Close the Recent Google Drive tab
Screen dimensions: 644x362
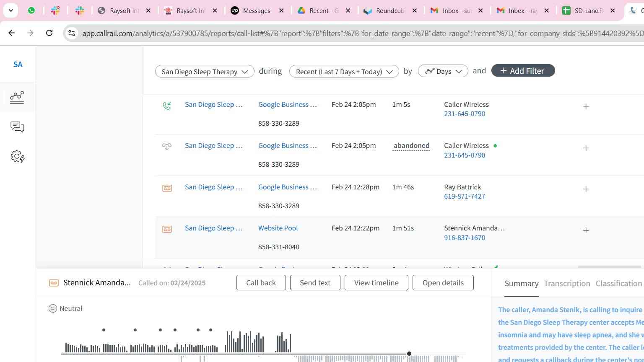click(x=348, y=10)
